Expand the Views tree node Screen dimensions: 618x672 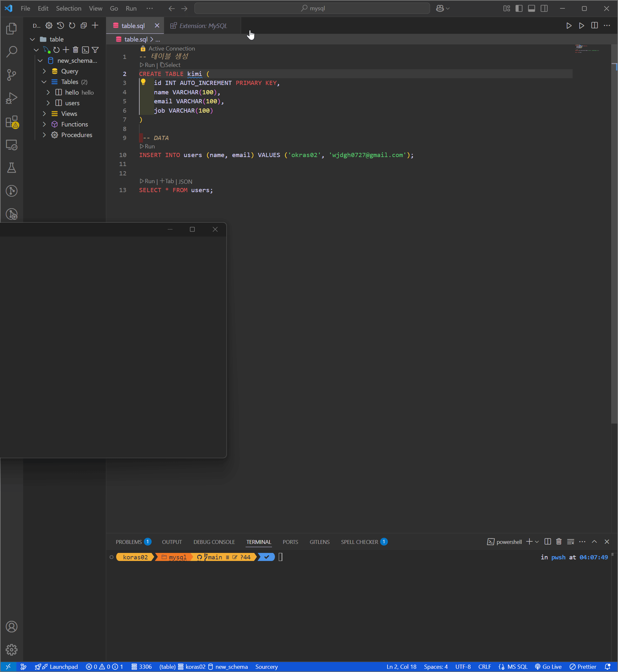click(44, 114)
